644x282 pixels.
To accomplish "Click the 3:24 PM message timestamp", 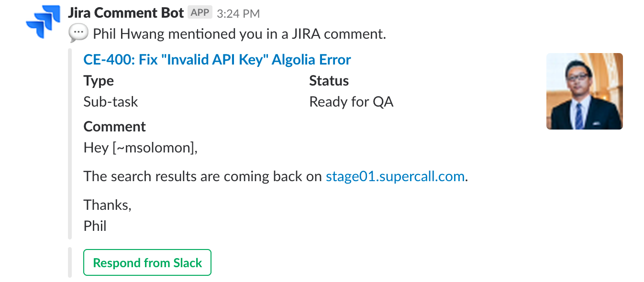I will click(x=238, y=14).
